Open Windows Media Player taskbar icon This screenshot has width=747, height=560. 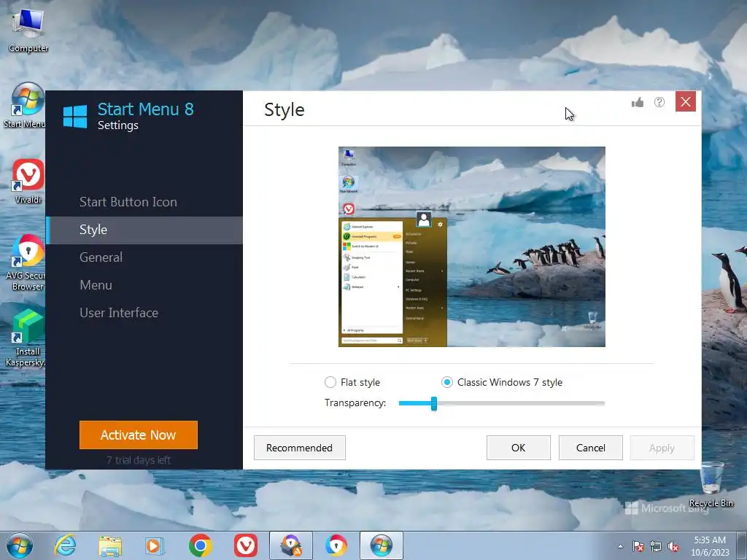155,545
